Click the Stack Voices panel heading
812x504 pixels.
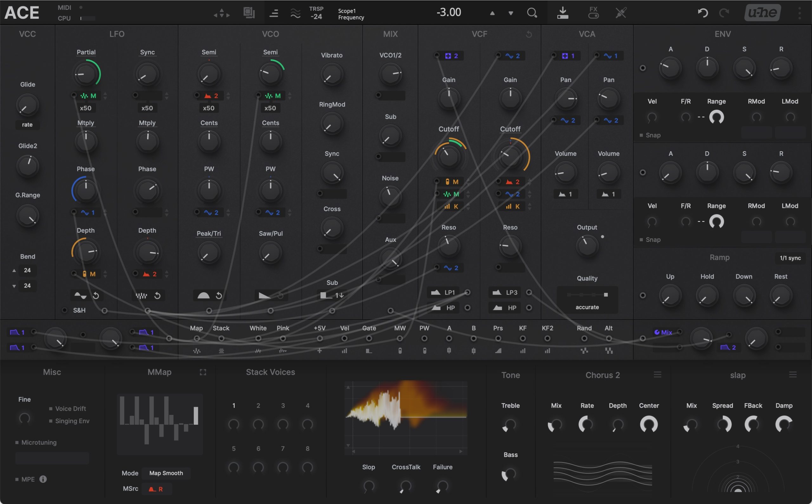271,372
